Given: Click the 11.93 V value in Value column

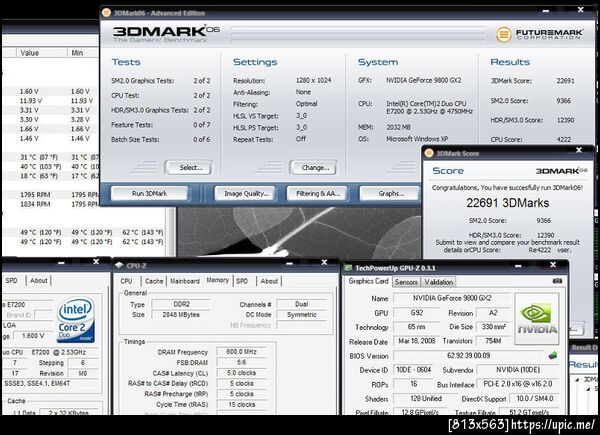Looking at the screenshot, I should (x=31, y=101).
